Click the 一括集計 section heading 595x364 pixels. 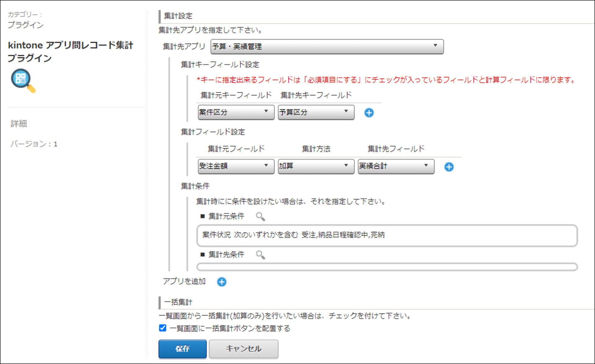point(178,302)
